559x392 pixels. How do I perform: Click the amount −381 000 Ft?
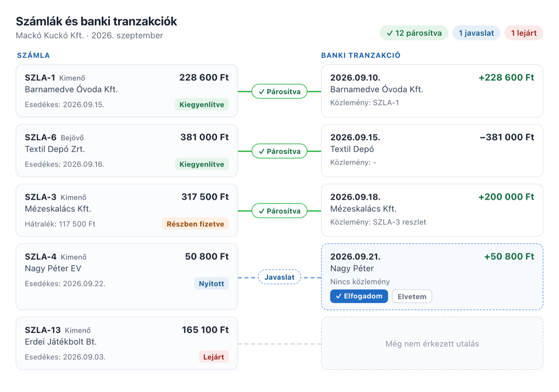pos(507,137)
